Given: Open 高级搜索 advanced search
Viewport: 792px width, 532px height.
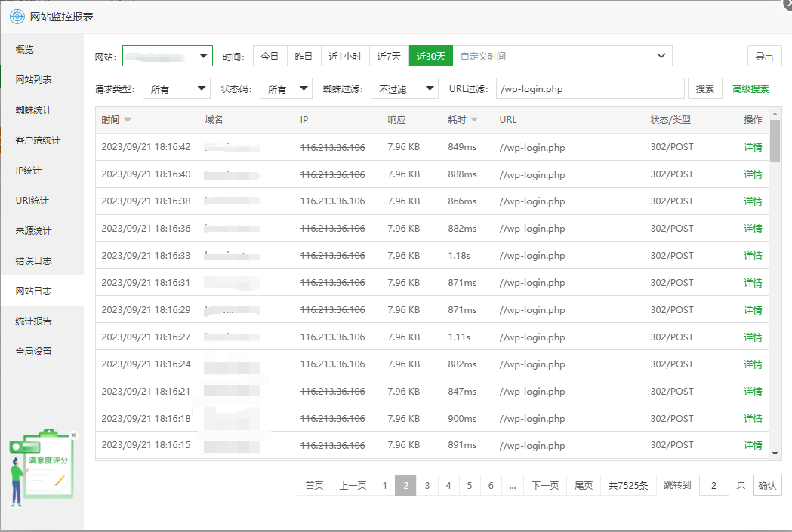Looking at the screenshot, I should (x=750, y=89).
